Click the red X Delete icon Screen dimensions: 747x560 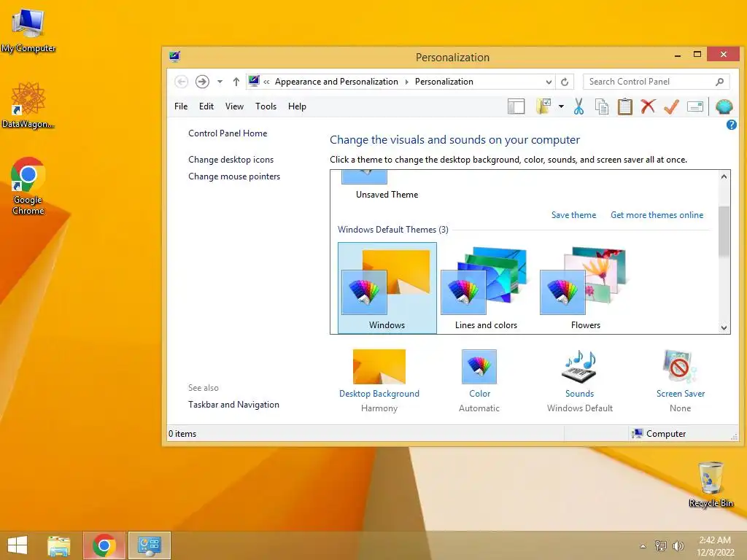(x=648, y=106)
